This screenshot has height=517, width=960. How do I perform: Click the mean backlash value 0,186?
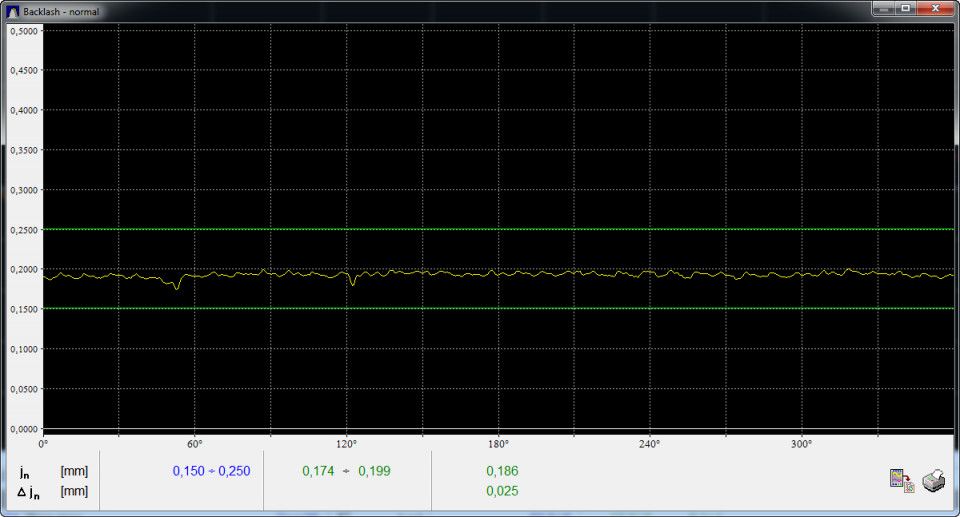(x=502, y=470)
